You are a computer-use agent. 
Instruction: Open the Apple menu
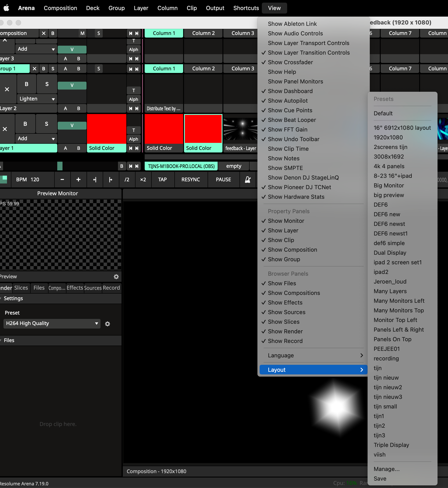(x=7, y=8)
